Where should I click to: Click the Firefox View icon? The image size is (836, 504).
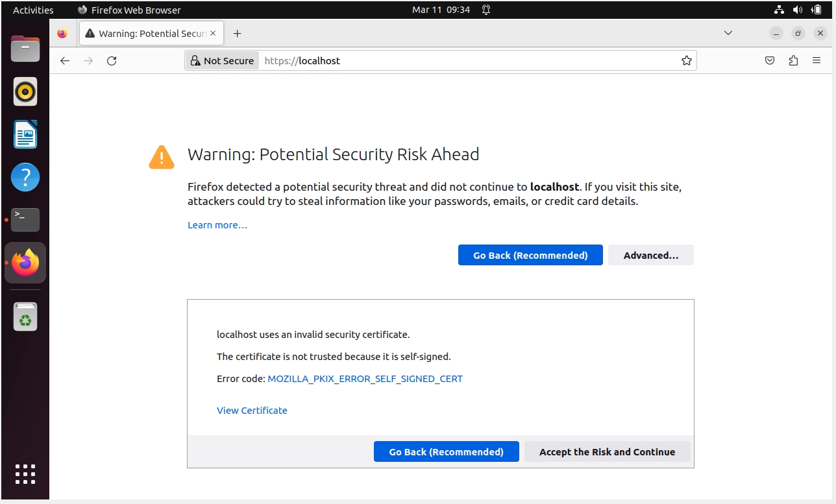click(62, 34)
